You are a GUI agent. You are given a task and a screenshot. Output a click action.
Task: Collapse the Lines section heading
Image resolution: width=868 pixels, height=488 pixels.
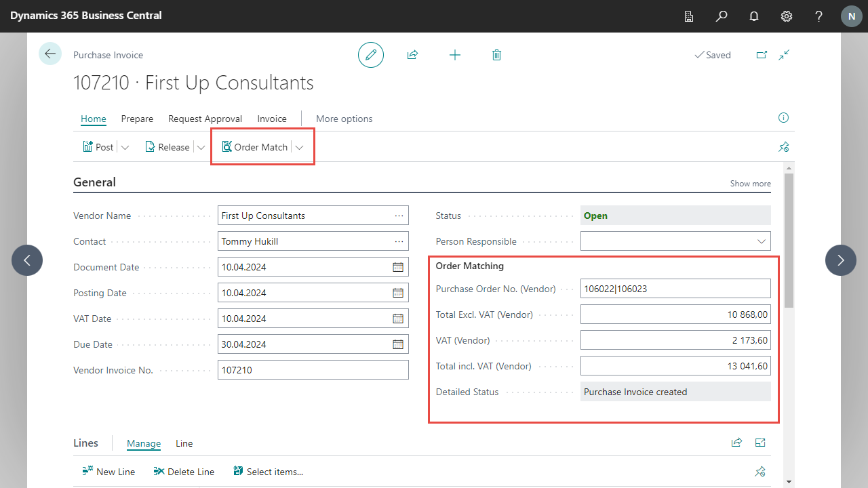coord(85,443)
